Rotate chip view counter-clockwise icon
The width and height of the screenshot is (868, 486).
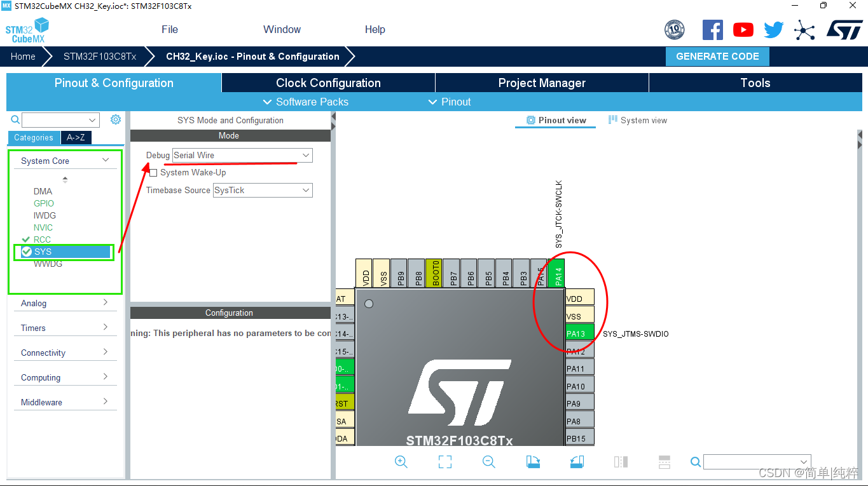point(577,462)
